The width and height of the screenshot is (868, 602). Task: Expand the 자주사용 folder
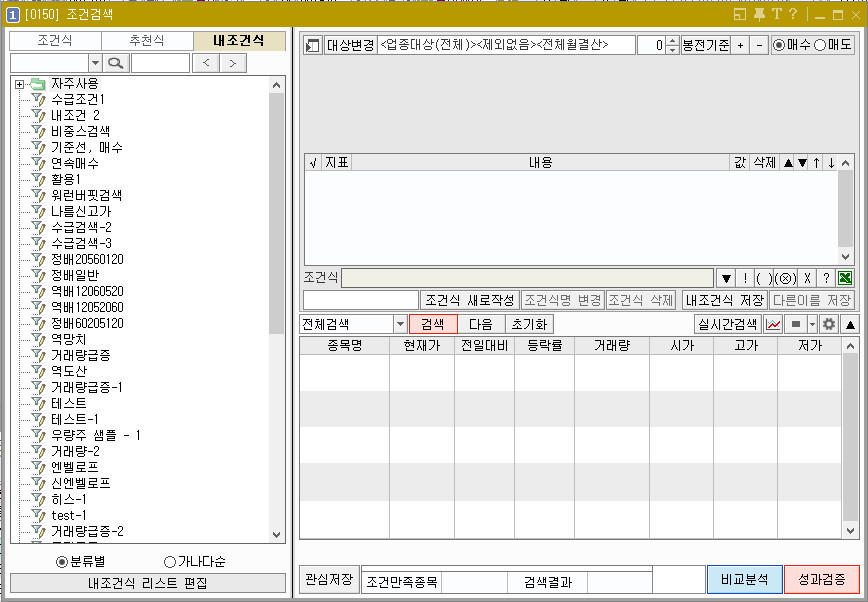click(22, 84)
